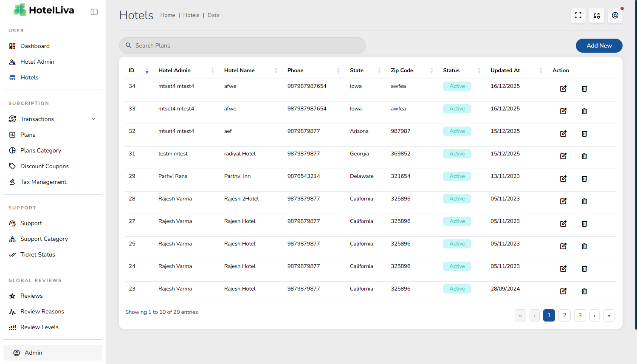Click the edit icon for hotel ID 34
This screenshot has height=364, width=637.
[563, 89]
